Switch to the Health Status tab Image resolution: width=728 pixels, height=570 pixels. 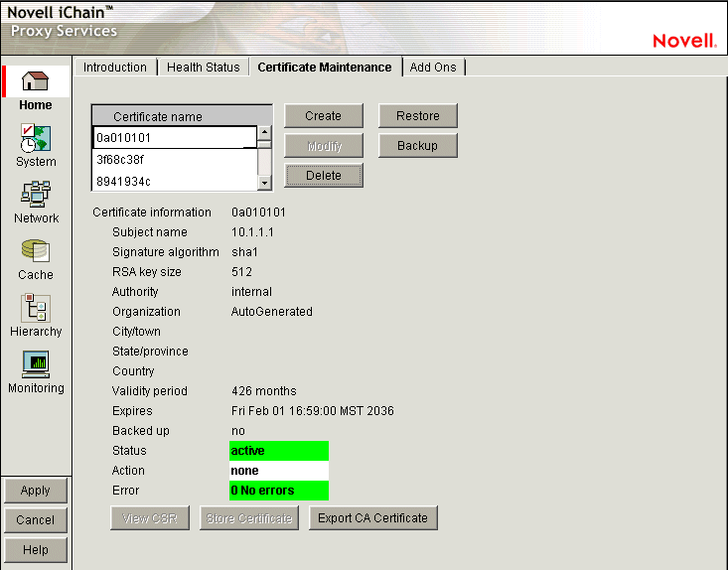(x=204, y=68)
